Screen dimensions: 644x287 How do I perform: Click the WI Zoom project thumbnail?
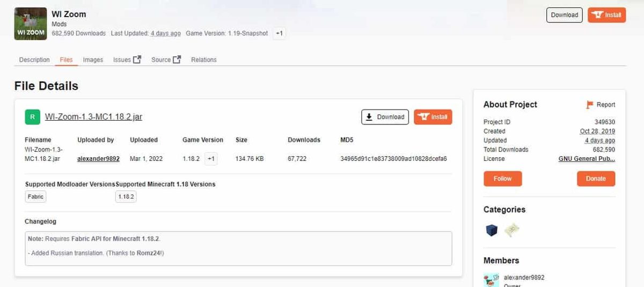(30, 24)
